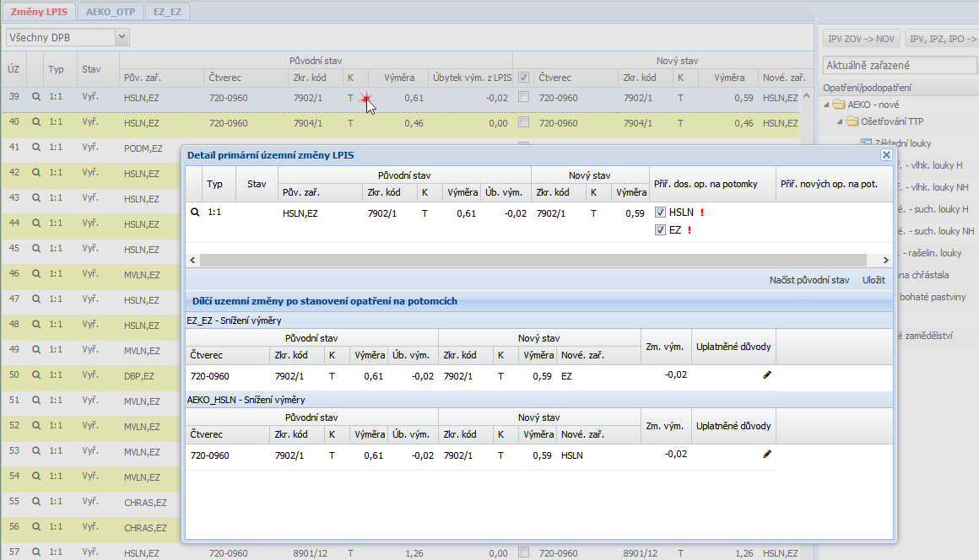
Task: Open detail magnifier for row 57
Action: click(x=36, y=552)
